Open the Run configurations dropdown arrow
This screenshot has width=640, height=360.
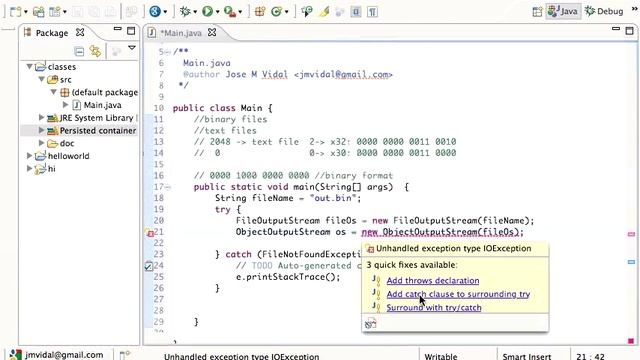[x=217, y=12]
